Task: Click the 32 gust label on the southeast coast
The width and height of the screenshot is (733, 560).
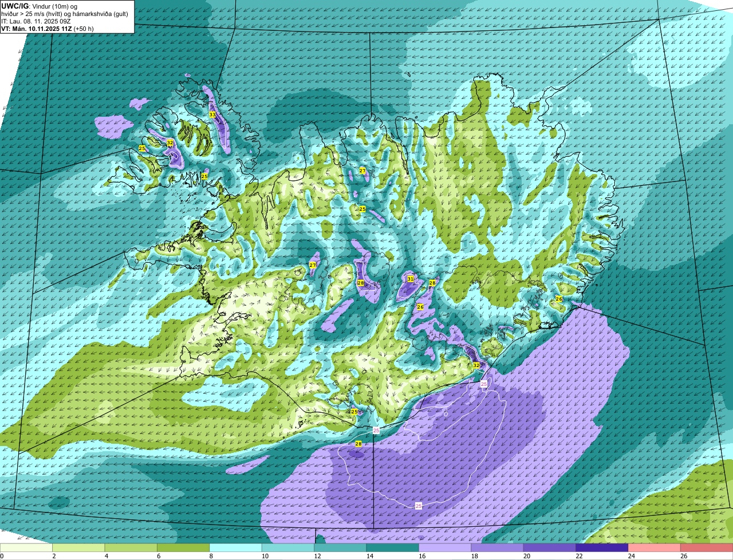Action: coord(476,365)
